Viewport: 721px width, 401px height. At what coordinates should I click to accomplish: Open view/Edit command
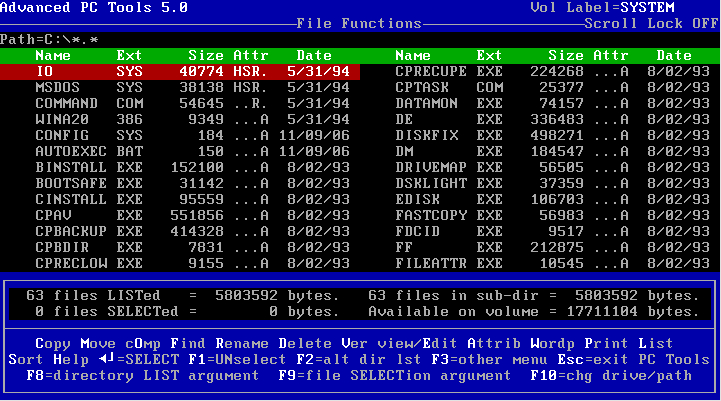point(418,344)
